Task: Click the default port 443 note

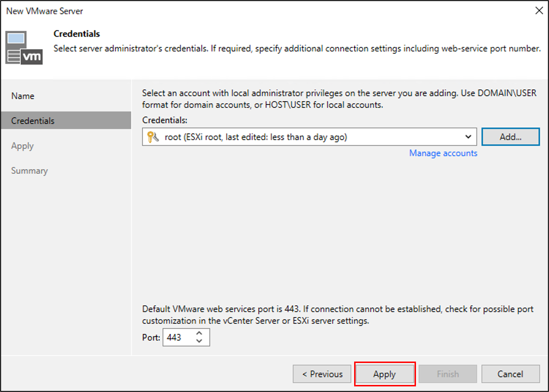Action: (x=338, y=315)
